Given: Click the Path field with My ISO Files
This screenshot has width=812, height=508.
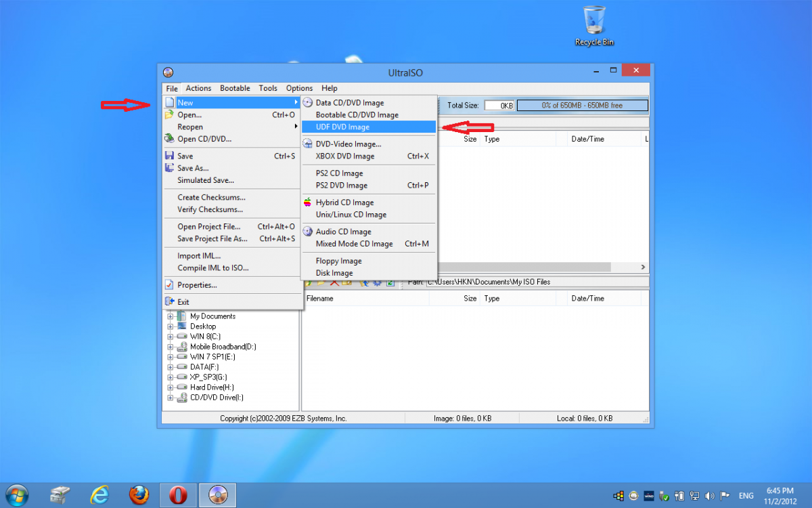Looking at the screenshot, I should (x=537, y=282).
